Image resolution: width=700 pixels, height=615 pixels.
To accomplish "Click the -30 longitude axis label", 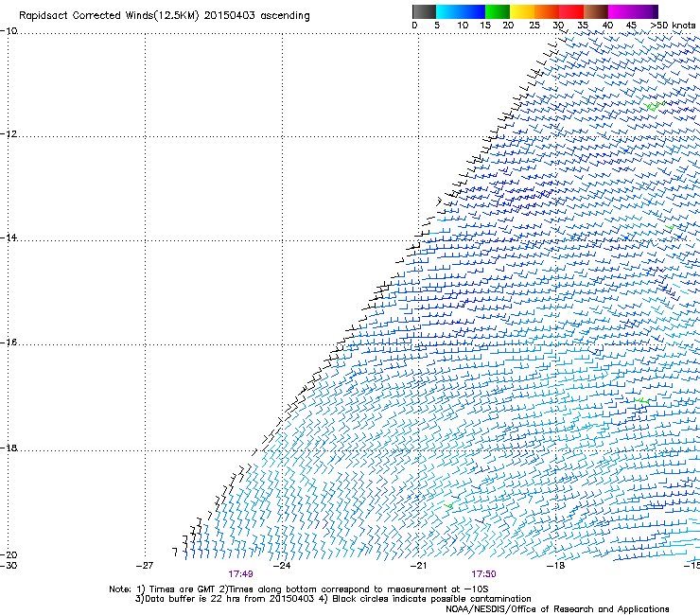I will point(9,566).
